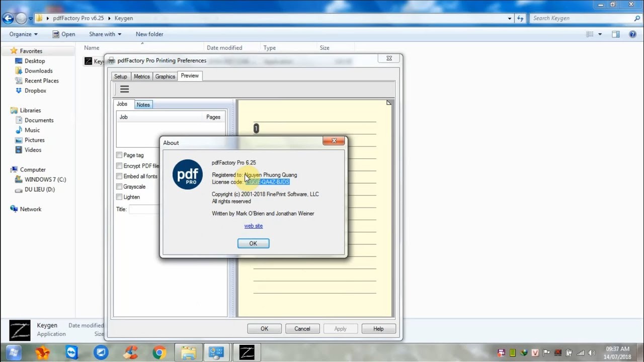Open the Share with dropdown

[105, 34]
